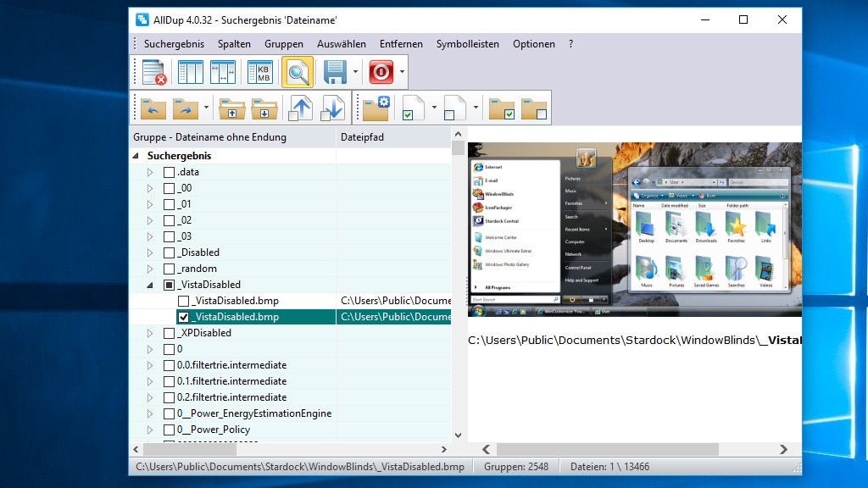Check the _Disabled group checkbox
The height and width of the screenshot is (488, 868).
(x=170, y=252)
